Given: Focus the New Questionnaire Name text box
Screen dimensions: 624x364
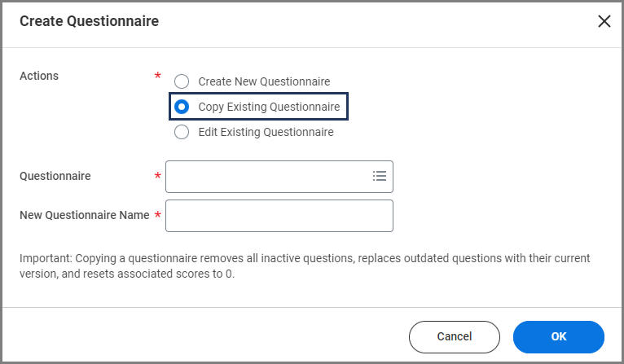Looking at the screenshot, I should [279, 216].
